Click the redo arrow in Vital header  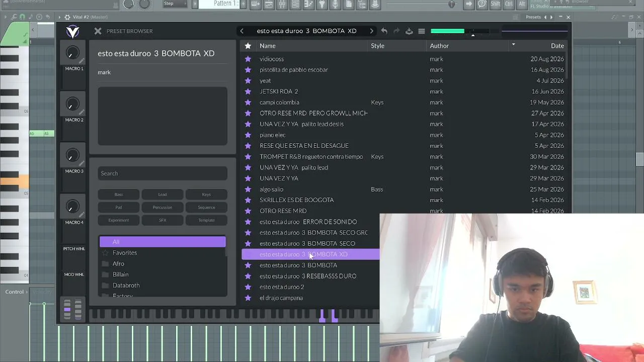[396, 31]
